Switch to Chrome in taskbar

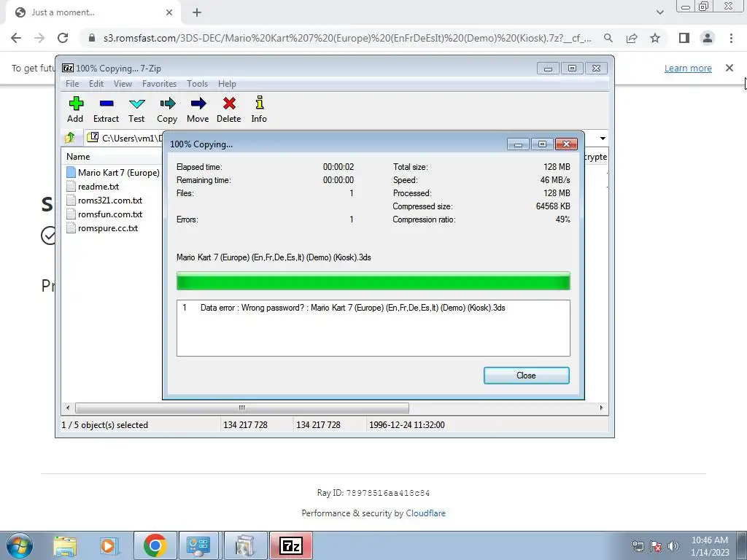[155, 545]
